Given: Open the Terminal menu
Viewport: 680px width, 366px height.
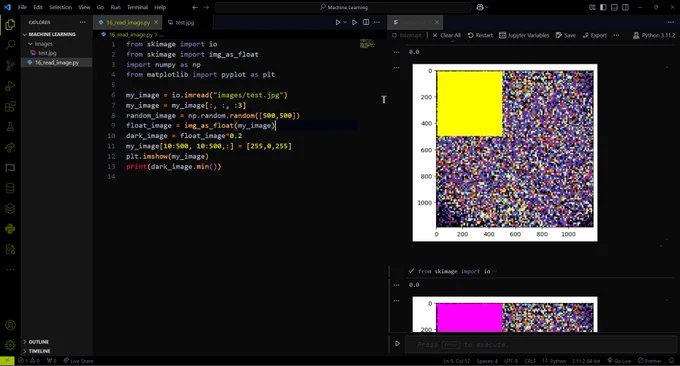Looking at the screenshot, I should 137,7.
